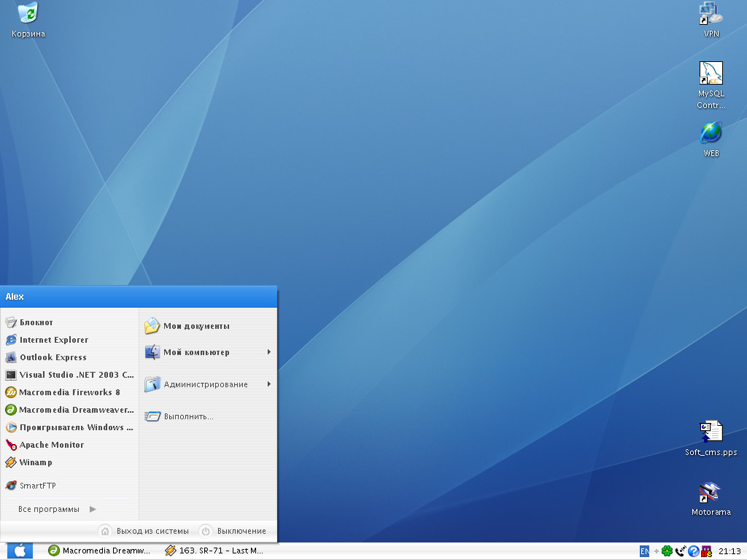Expand the Все программы arrow
Viewport: 747px width, 560px height.
(x=93, y=510)
